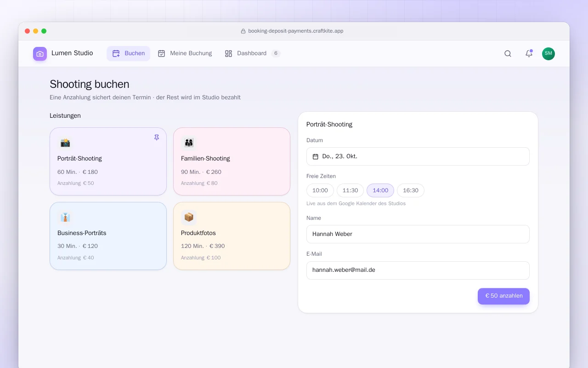The image size is (588, 368).
Task: Click the calendar icon in Datum field
Action: [316, 156]
